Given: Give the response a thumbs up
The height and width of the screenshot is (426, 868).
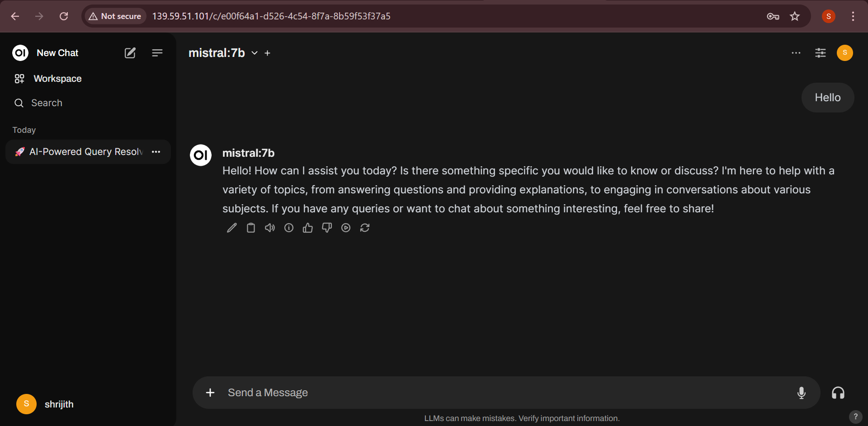Looking at the screenshot, I should 308,228.
